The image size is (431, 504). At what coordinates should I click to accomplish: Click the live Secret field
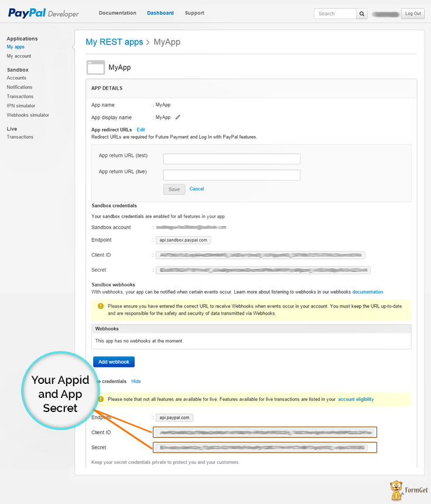click(261, 447)
